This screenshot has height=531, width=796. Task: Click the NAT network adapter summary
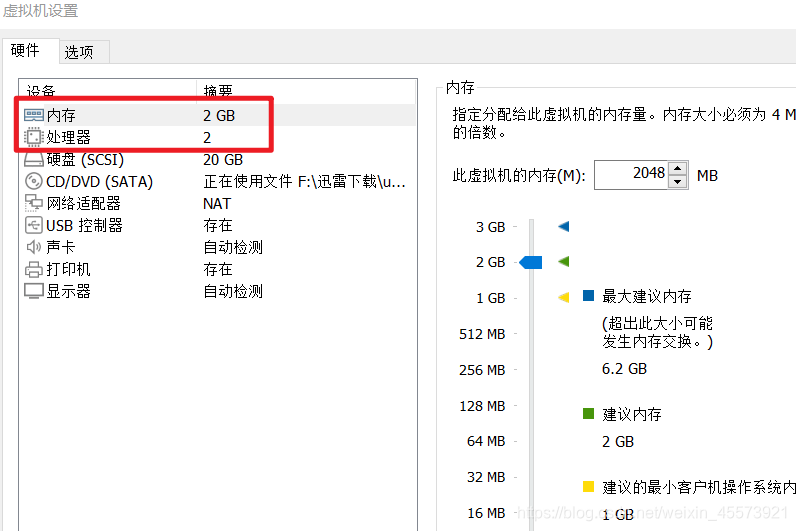tap(217, 204)
